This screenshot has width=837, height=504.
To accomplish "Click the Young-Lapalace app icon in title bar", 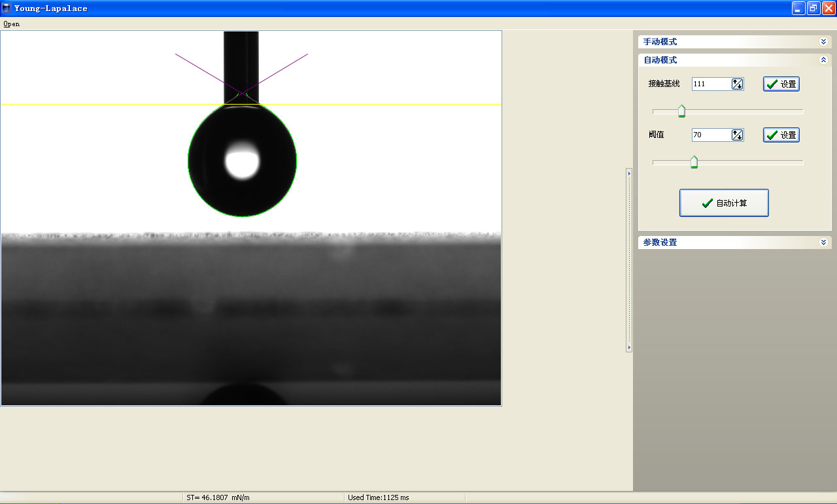I will click(x=7, y=8).
